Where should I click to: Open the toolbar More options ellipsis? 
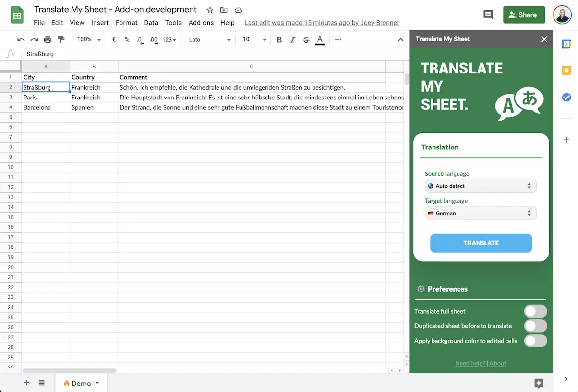click(x=338, y=40)
